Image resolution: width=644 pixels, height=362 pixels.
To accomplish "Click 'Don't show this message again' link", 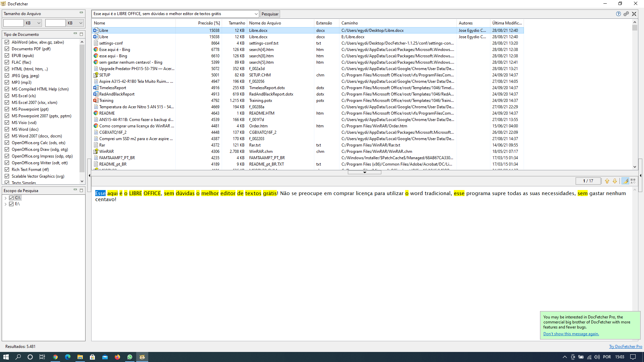I will pos(571,334).
